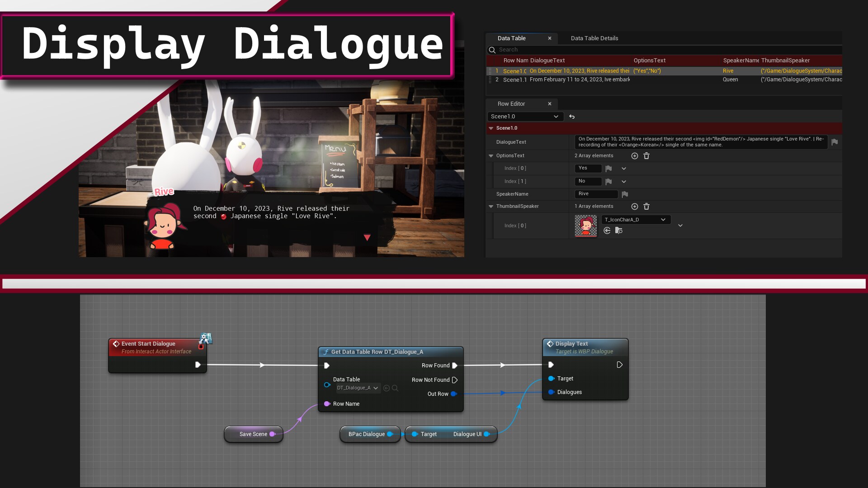This screenshot has width=868, height=488.
Task: Click the magnifier in the Data Table search bar
Action: tap(492, 50)
